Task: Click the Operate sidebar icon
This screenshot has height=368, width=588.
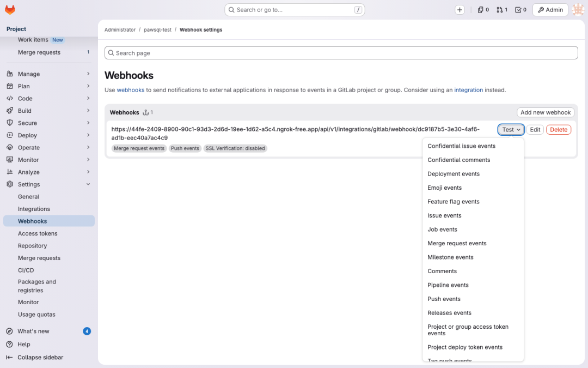Action: 10,148
